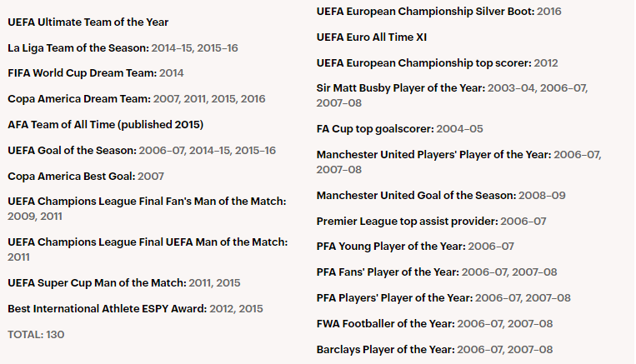Click the Copa America Best Goal entry
The height and width of the screenshot is (364, 636).
point(86,177)
